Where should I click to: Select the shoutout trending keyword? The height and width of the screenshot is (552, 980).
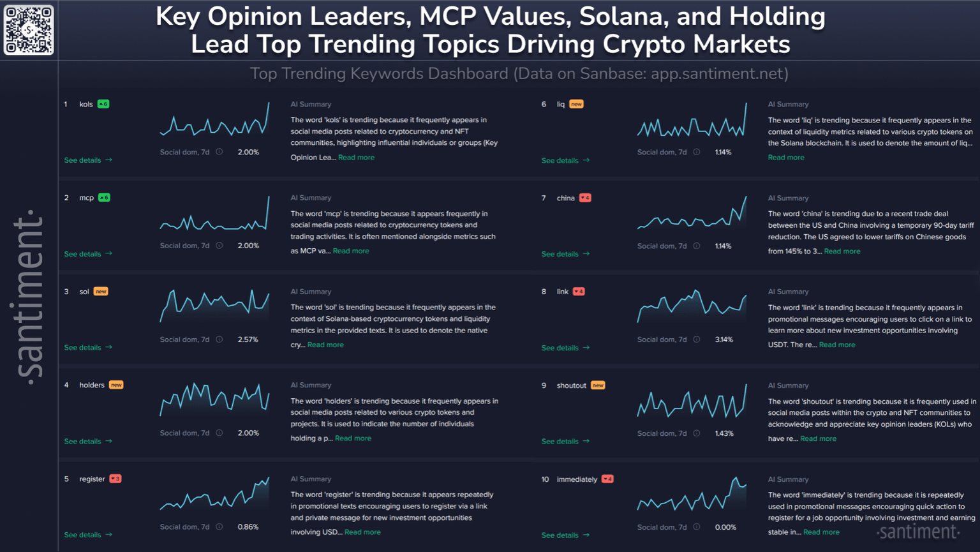[x=571, y=385]
